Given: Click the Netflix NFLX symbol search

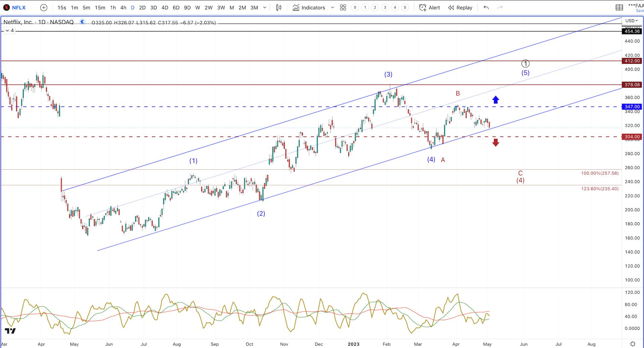Looking at the screenshot, I should (15, 7).
